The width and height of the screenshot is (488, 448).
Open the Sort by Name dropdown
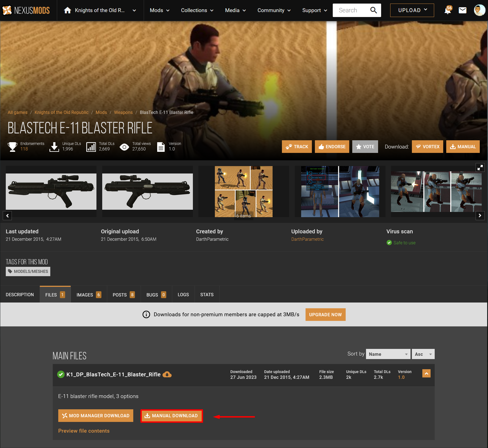388,354
